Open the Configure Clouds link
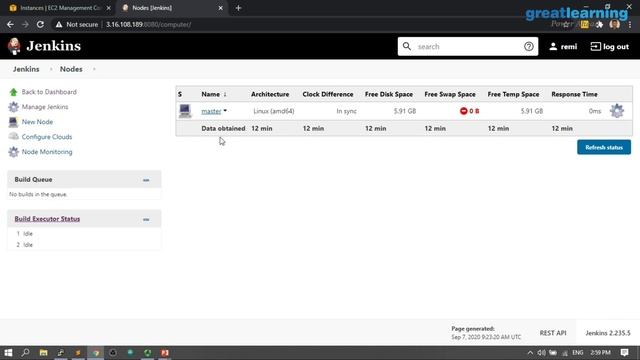The width and height of the screenshot is (640, 360). tap(47, 137)
